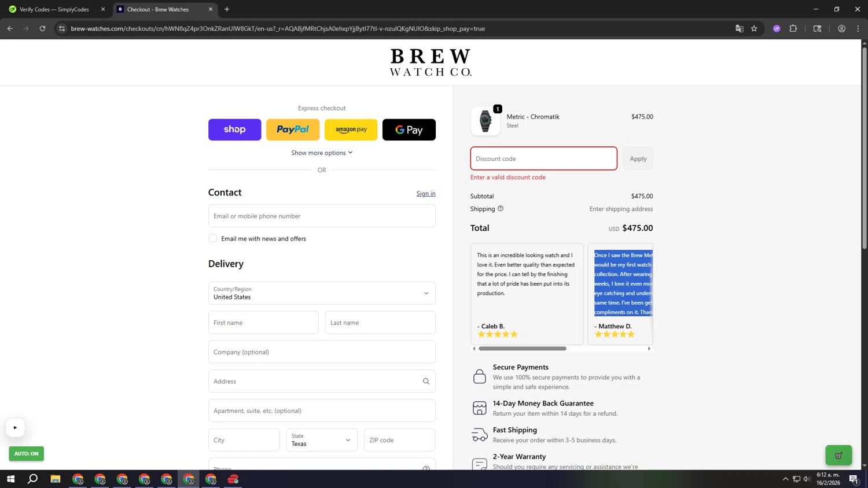Show hidden system tray icons
Viewport: 868px width, 488px height.
[x=785, y=479]
